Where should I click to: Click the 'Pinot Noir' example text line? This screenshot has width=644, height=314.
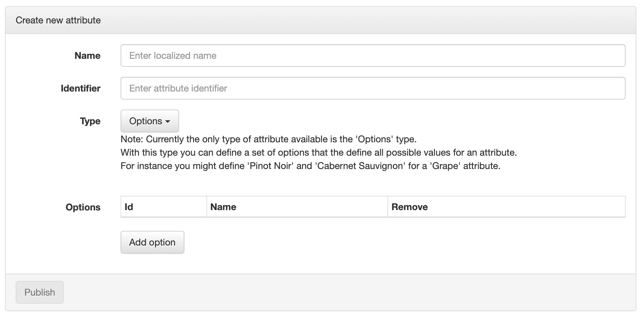click(x=310, y=166)
